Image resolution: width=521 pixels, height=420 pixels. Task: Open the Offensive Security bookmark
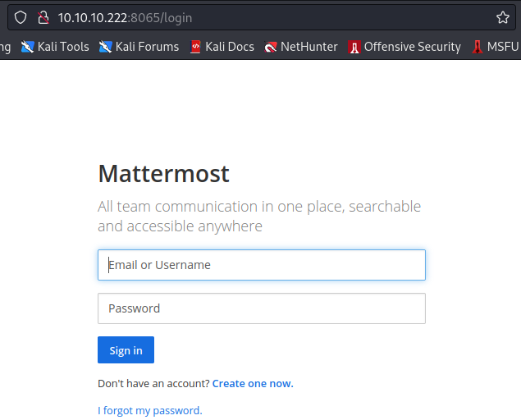pyautogui.click(x=404, y=47)
